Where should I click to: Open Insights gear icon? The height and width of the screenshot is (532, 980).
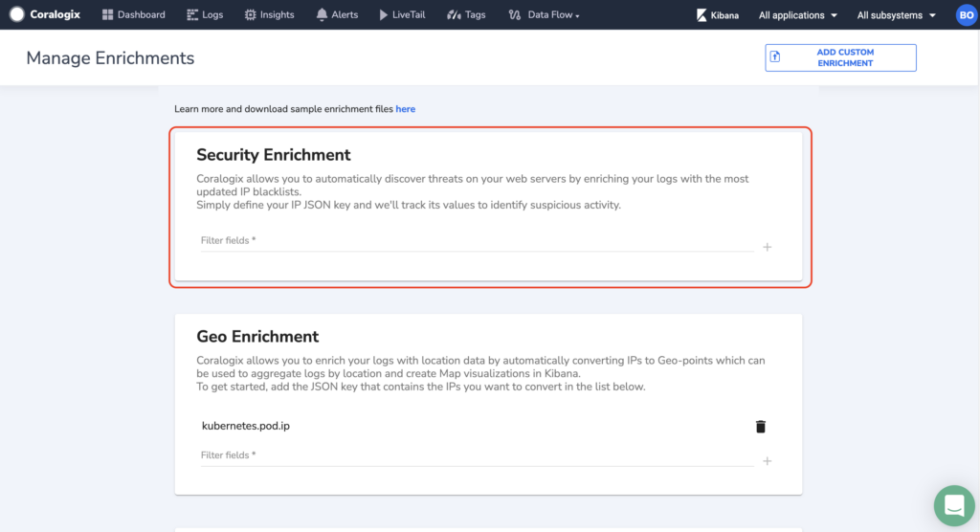pos(250,14)
